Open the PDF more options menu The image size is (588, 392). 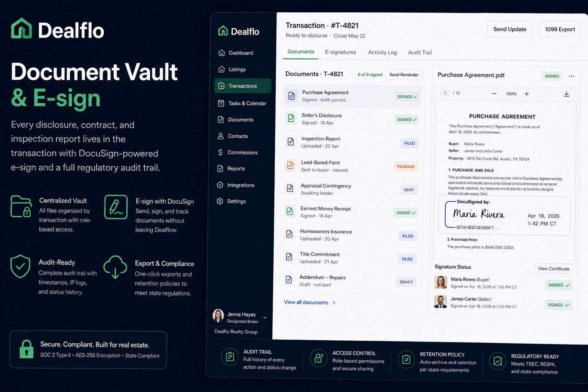point(572,76)
